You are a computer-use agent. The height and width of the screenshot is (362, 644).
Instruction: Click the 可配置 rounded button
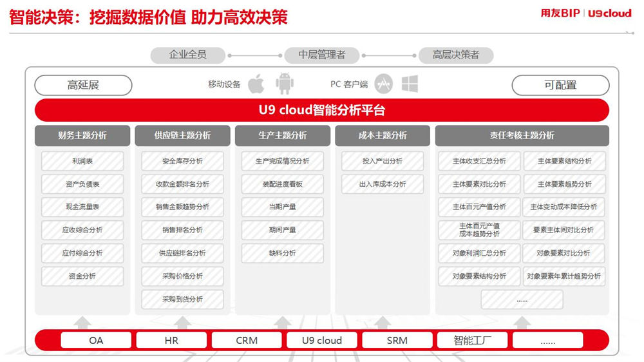[561, 85]
